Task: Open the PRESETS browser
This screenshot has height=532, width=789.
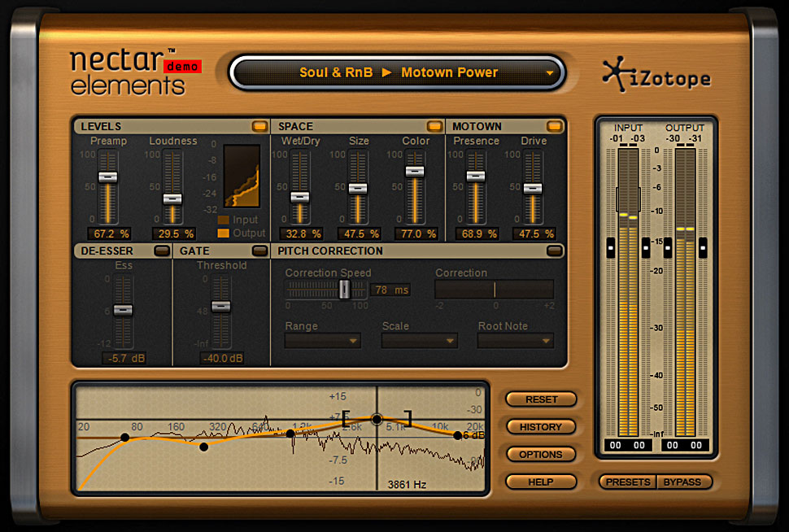Action: [628, 482]
